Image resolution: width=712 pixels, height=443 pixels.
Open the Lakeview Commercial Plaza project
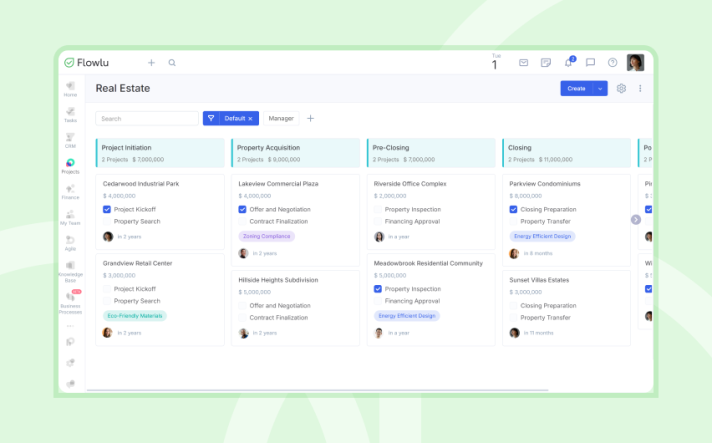[x=278, y=184]
